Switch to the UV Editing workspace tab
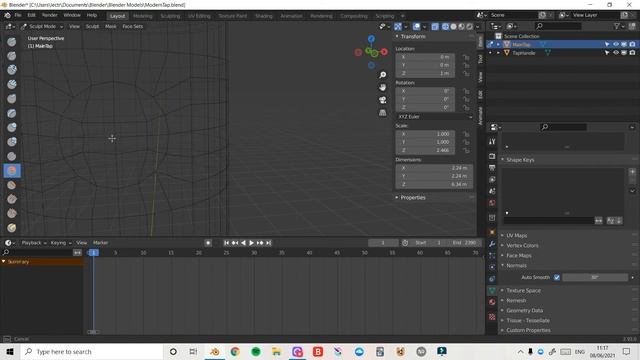640x360 pixels. tap(199, 16)
